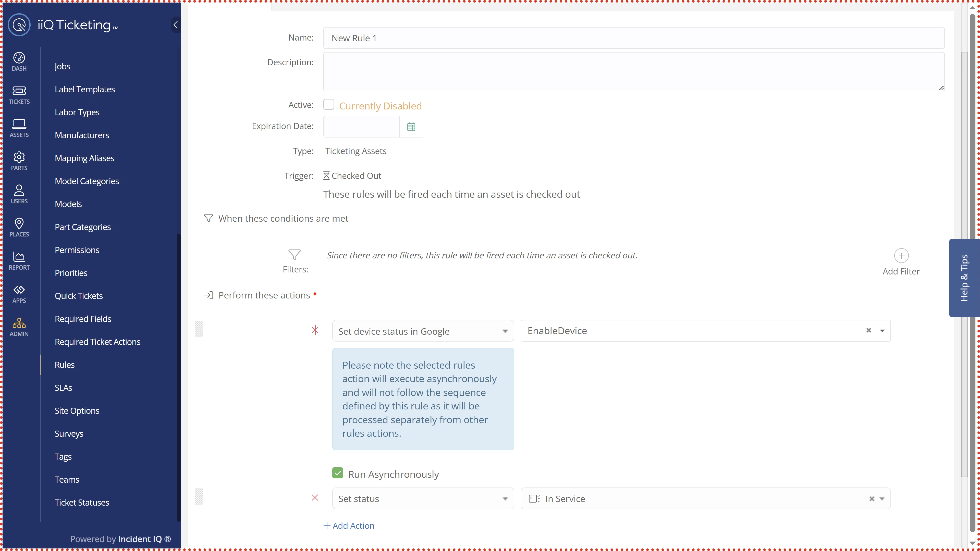Go to Models
Screen dimensions: 980x551
click(x=68, y=204)
